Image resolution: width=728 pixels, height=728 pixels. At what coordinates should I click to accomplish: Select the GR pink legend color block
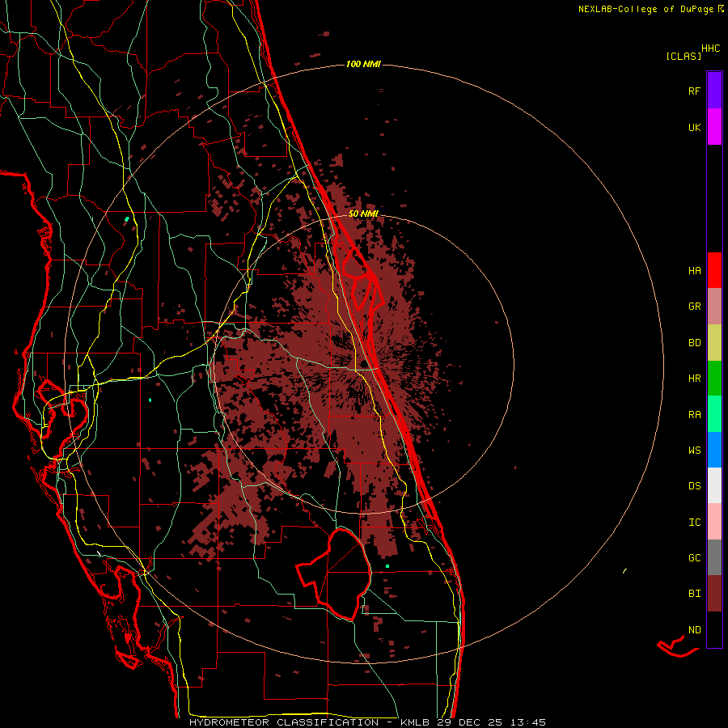(714, 307)
